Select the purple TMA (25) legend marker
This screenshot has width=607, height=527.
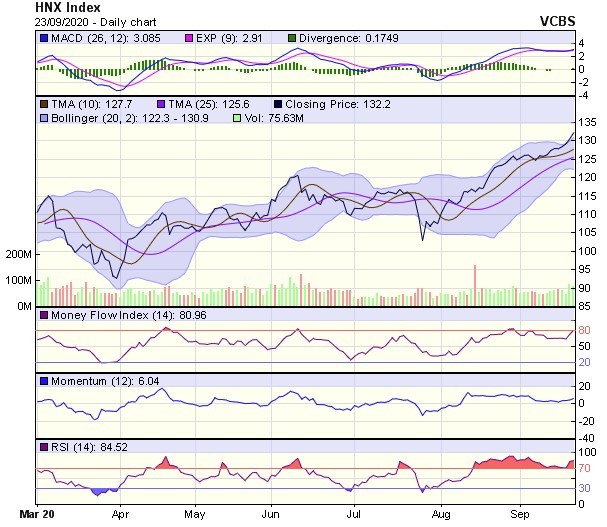pyautogui.click(x=163, y=104)
